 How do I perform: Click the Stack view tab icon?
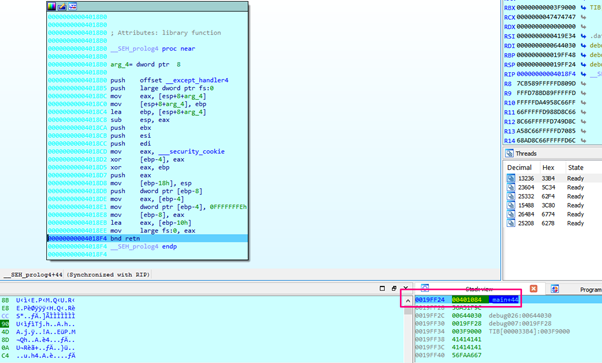[x=425, y=288]
